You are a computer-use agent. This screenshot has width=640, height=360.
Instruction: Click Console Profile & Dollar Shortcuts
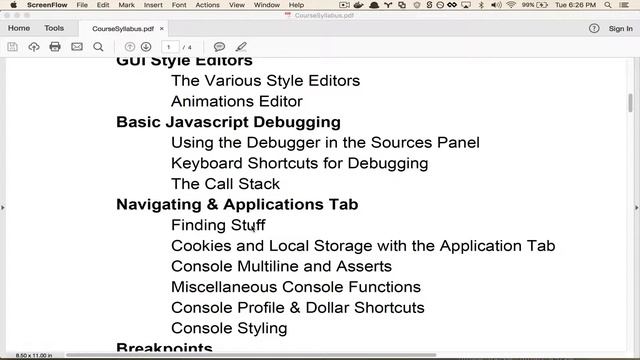coord(298,307)
